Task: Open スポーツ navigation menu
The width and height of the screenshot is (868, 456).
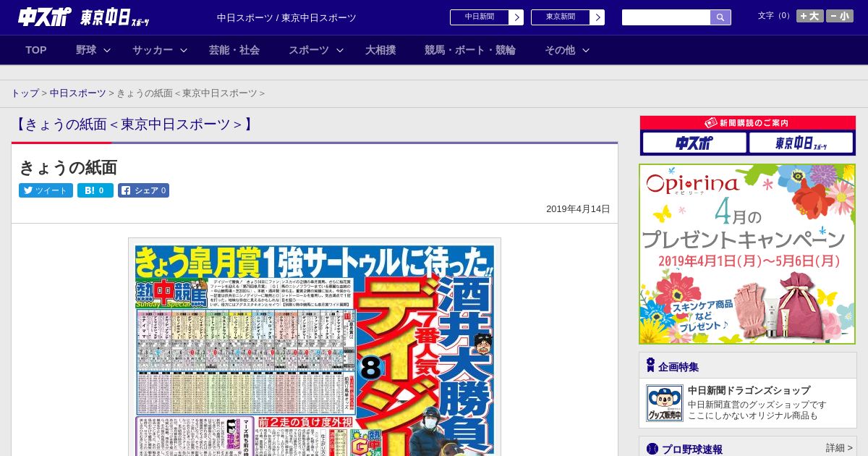Action: [x=309, y=50]
